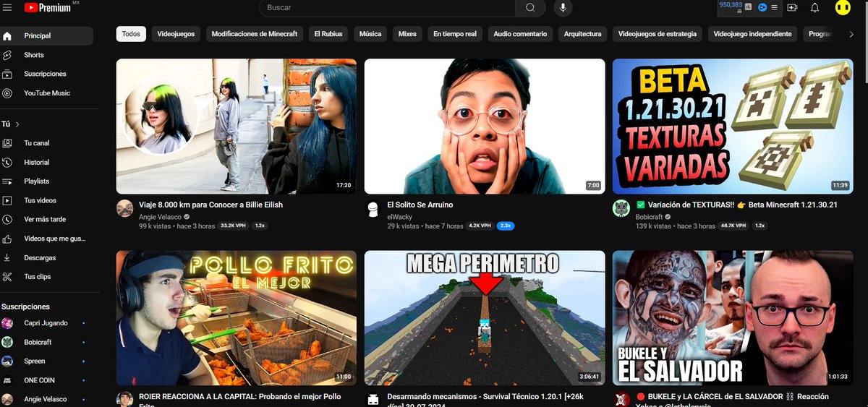Viewport: 868px width, 407px height.
Task: Select the Música filter chip
Action: (x=370, y=34)
